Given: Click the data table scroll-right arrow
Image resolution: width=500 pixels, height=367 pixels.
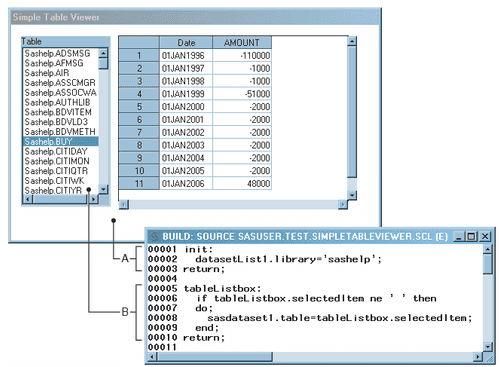Looking at the screenshot, I should tap(343, 204).
